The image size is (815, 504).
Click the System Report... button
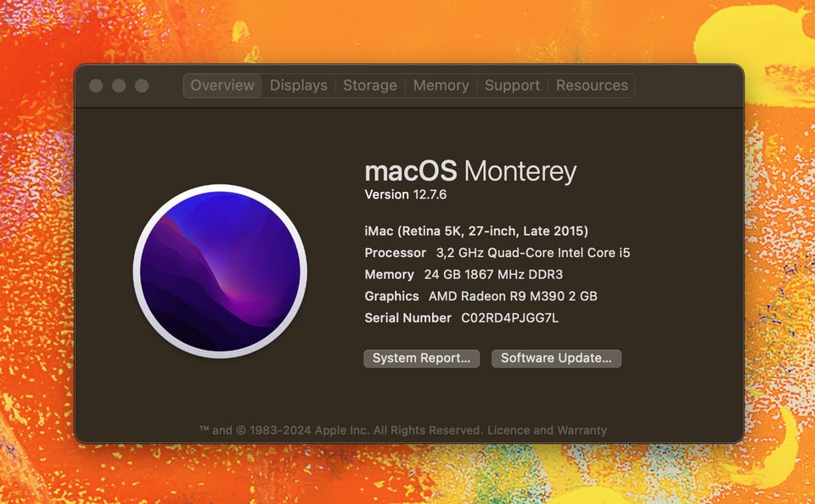tap(422, 359)
